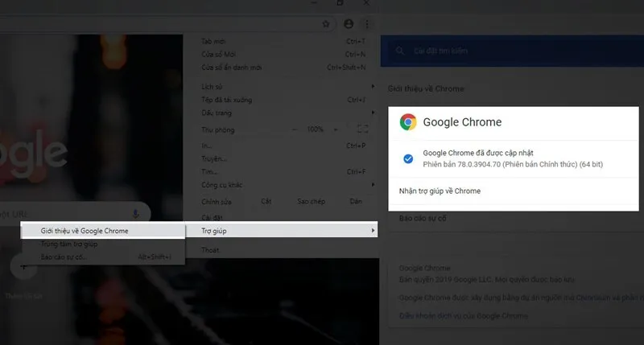Click the Google Chrome logo icon
The width and height of the screenshot is (644, 345).
click(408, 122)
